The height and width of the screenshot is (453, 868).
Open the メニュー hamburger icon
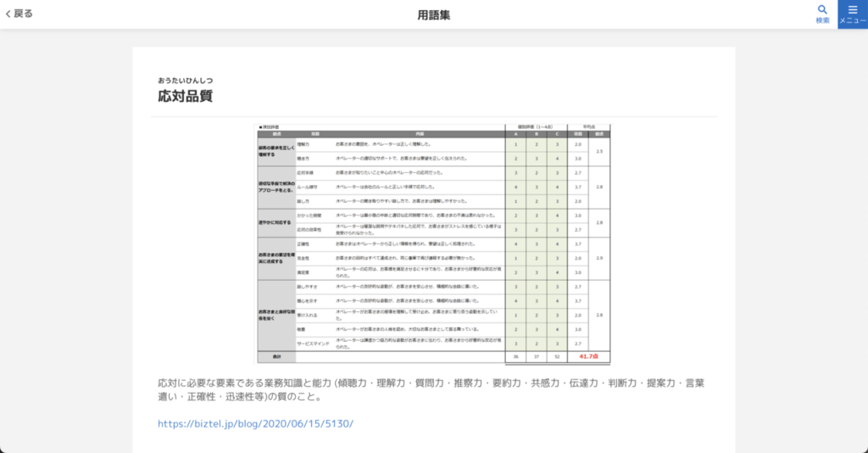pyautogui.click(x=853, y=14)
